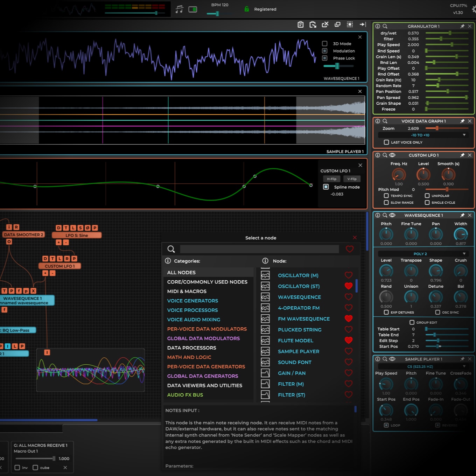Click the dotted selection frame toolbar icon
The image size is (476, 476).
[350, 24]
